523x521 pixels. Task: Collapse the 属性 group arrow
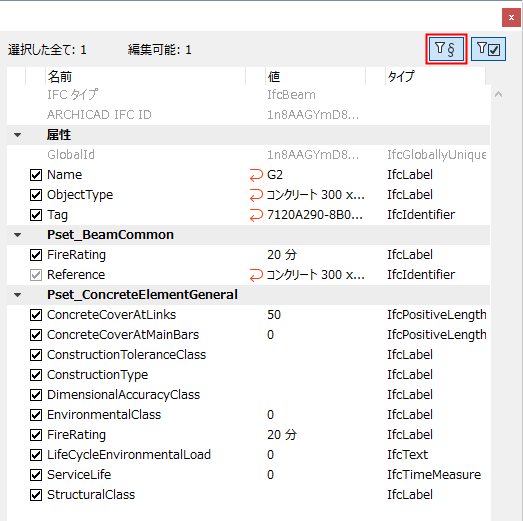click(x=17, y=135)
